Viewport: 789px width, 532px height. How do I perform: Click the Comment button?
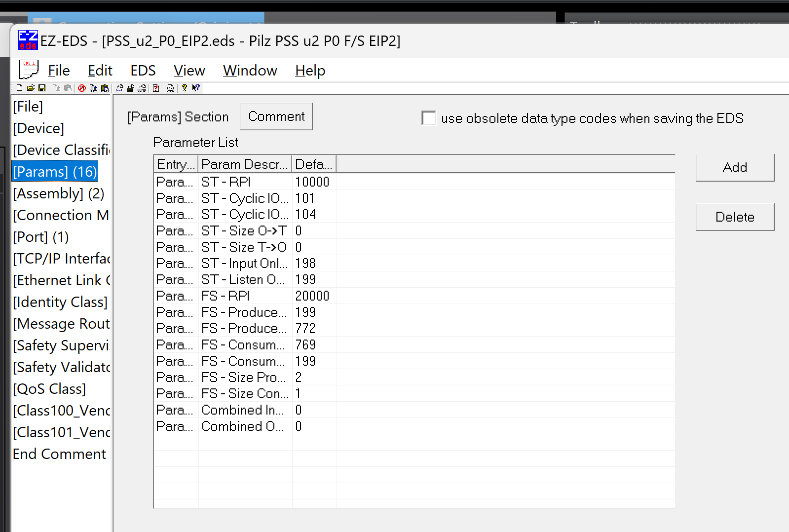click(x=276, y=116)
